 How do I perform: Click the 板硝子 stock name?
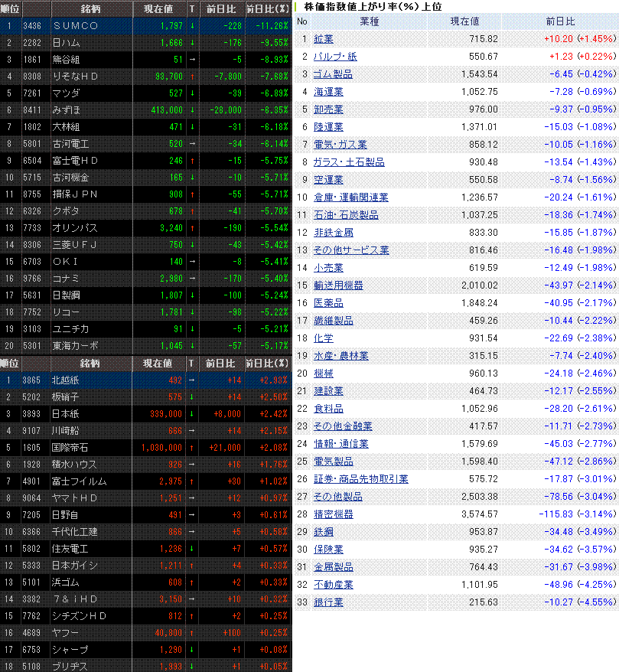tap(65, 397)
